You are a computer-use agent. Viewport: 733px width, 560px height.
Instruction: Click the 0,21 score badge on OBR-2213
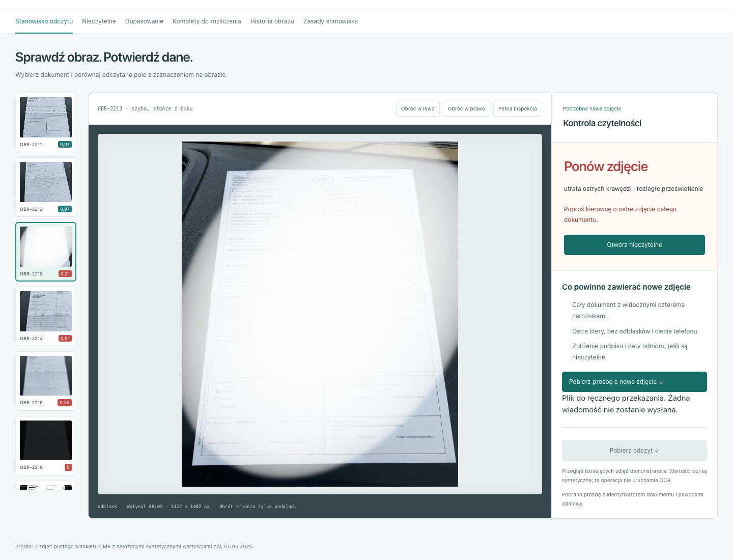pyautogui.click(x=65, y=274)
